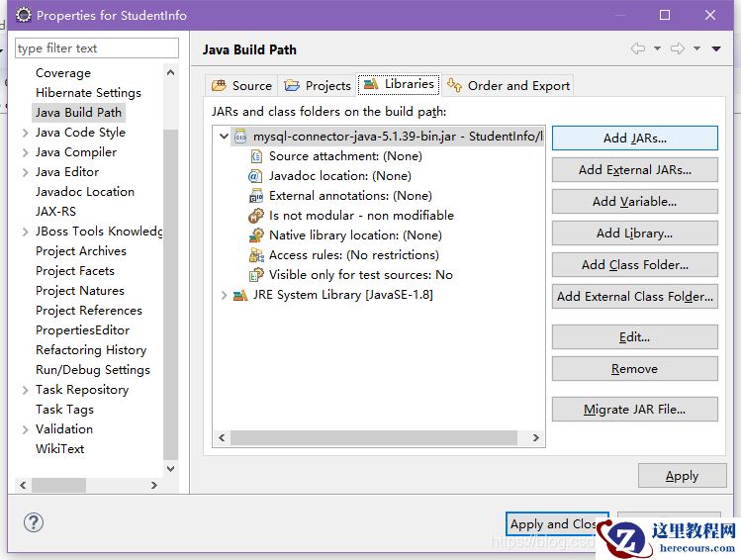This screenshot has height=560, width=741.
Task: Click the Remove button
Action: tap(635, 369)
